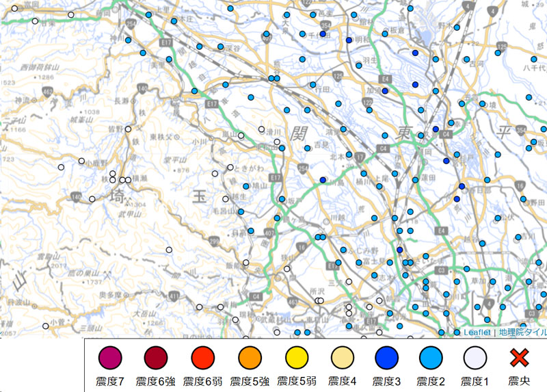Screen dimensions: 547x392
Task: Click the light blue marker at 鳩山
Action: [x=246, y=186]
